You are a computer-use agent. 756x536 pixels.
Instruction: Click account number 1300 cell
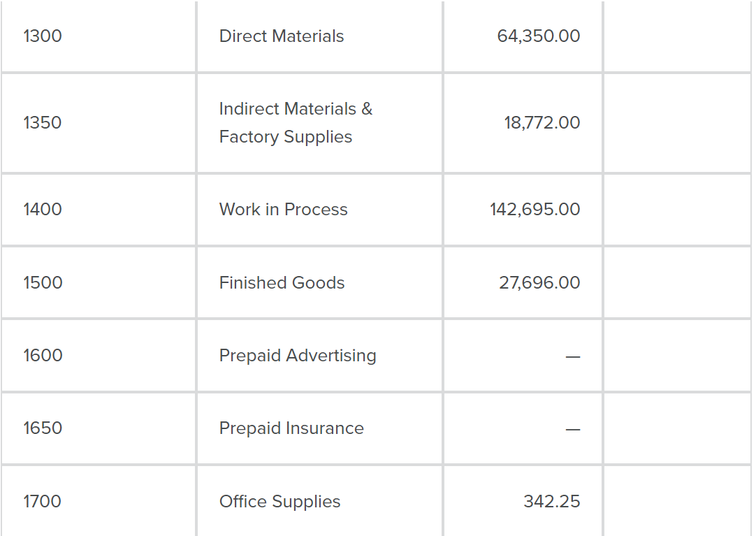tap(43, 36)
